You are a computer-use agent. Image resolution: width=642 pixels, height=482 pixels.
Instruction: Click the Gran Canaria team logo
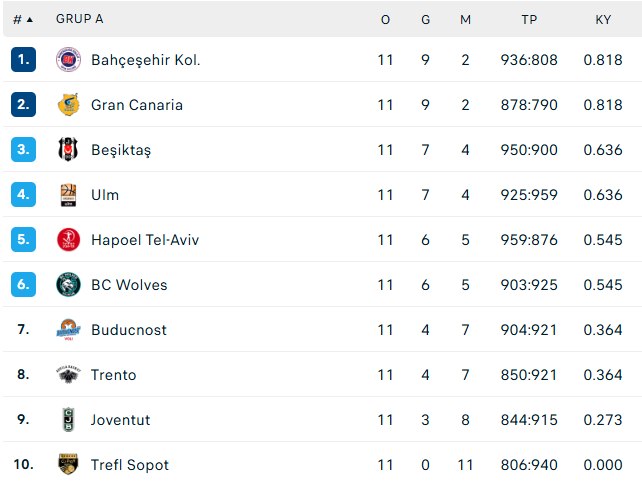click(x=68, y=105)
